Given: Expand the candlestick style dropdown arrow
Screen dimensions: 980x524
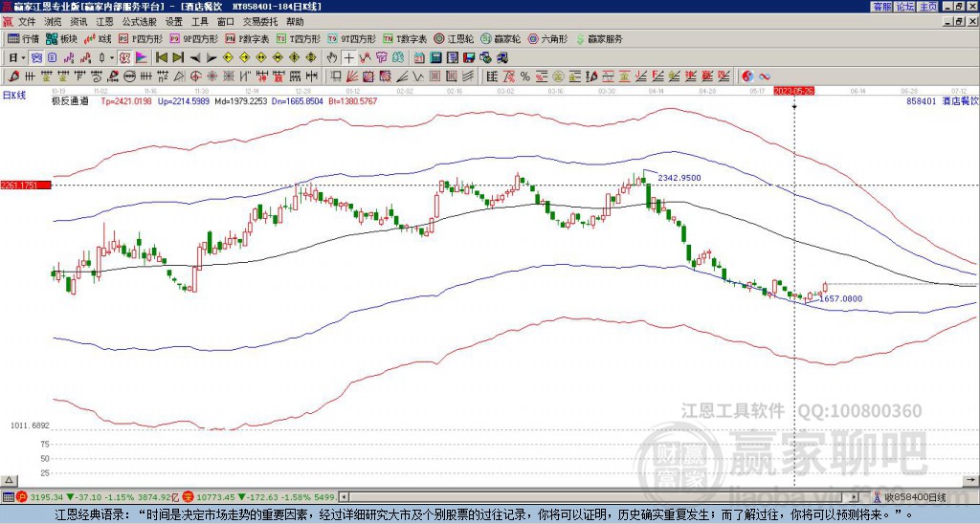Looking at the screenshot, I should (x=112, y=57).
